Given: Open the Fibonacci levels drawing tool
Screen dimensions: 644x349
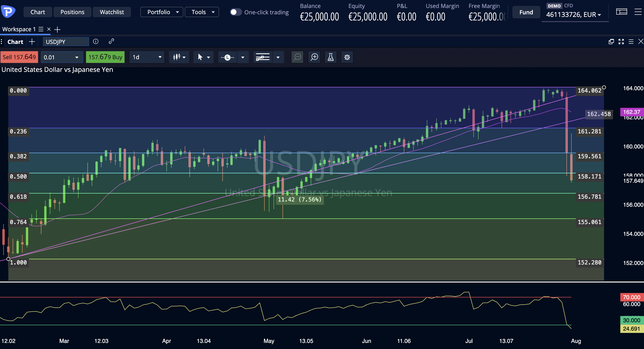Looking at the screenshot, I should click(263, 57).
